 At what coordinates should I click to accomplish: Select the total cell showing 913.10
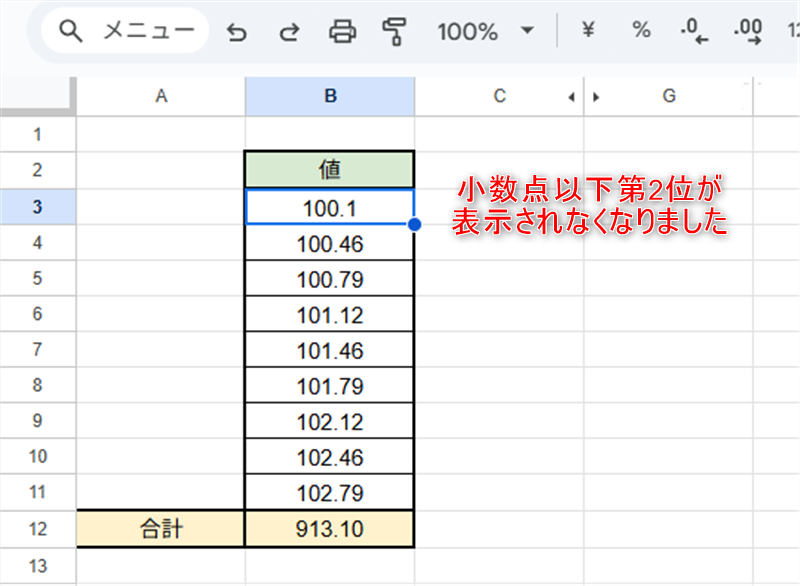(x=329, y=529)
